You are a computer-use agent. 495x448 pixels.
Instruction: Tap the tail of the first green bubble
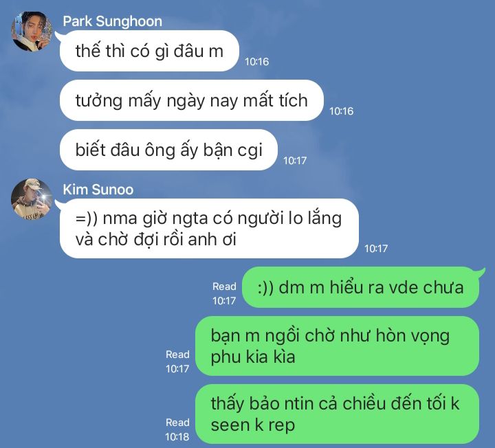click(x=481, y=272)
